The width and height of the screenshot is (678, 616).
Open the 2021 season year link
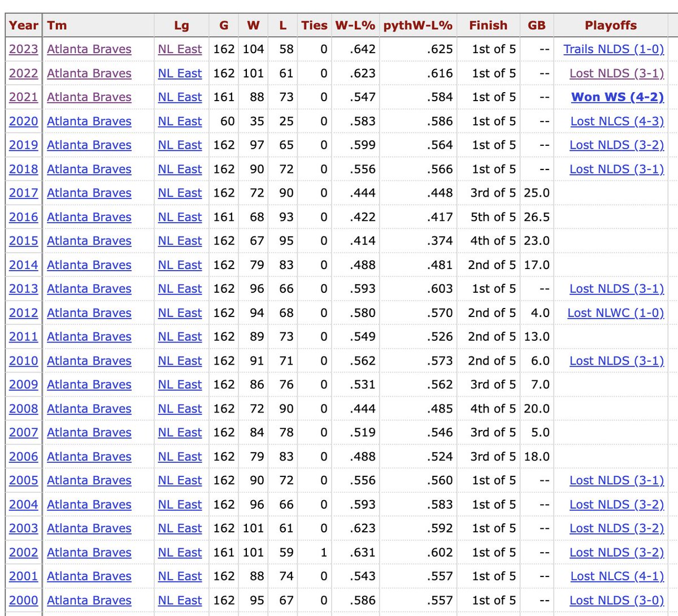(x=24, y=97)
